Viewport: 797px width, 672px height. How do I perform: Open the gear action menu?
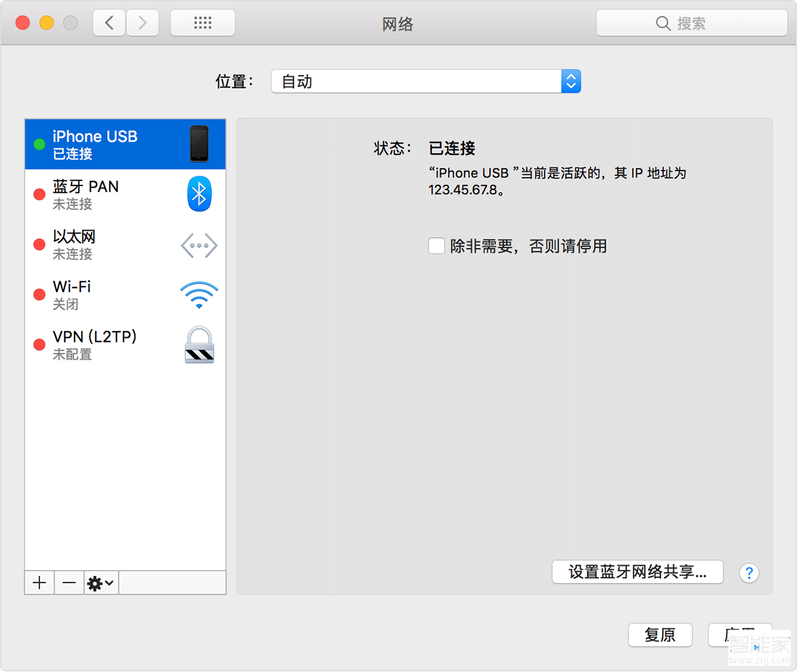[100, 583]
